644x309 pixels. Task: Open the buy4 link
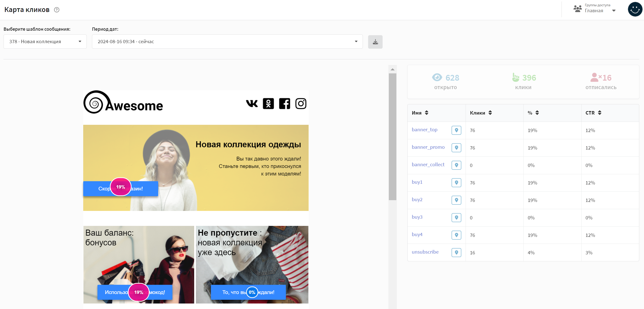[417, 234]
